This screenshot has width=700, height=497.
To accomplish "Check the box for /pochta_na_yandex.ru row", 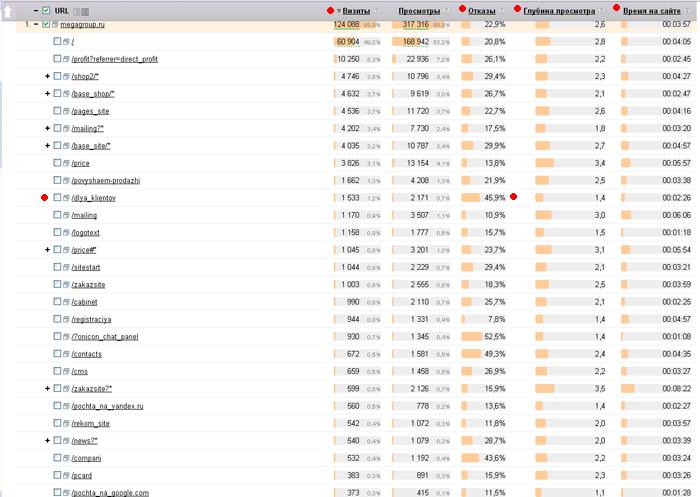I will [57, 405].
